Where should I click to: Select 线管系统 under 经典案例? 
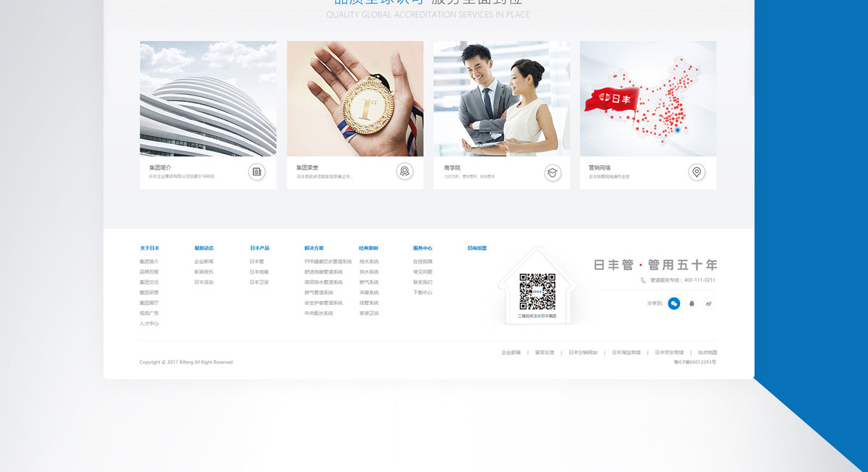pos(369,303)
